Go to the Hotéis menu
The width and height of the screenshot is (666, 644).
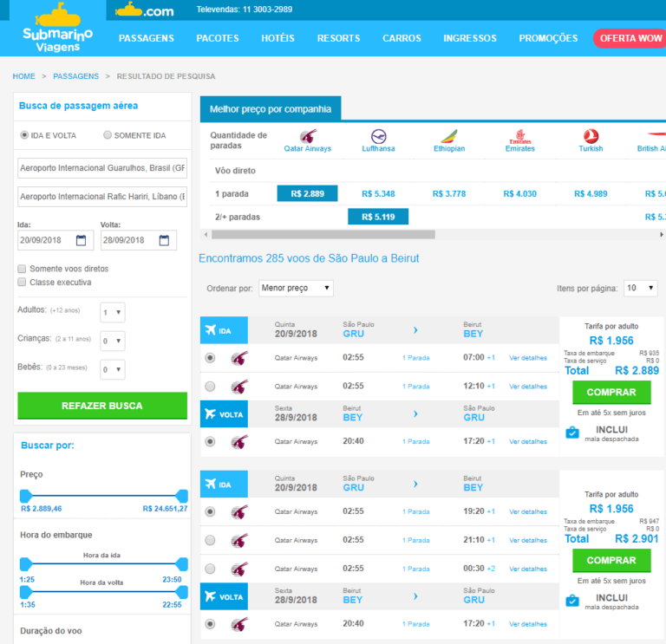pyautogui.click(x=277, y=38)
